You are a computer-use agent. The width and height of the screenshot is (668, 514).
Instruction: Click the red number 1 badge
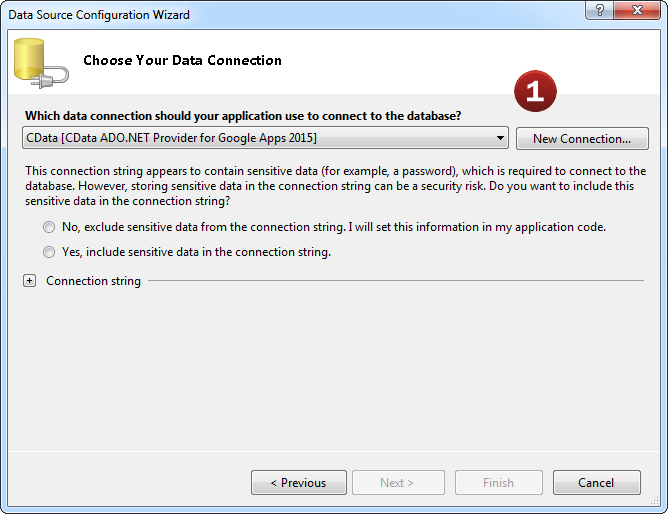pyautogui.click(x=535, y=91)
